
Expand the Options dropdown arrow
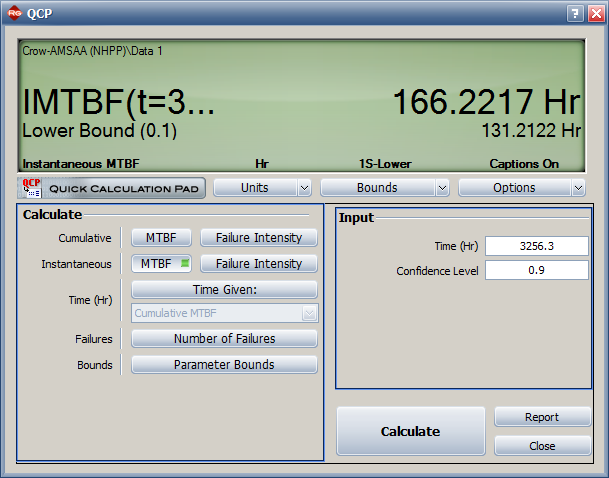(x=578, y=188)
